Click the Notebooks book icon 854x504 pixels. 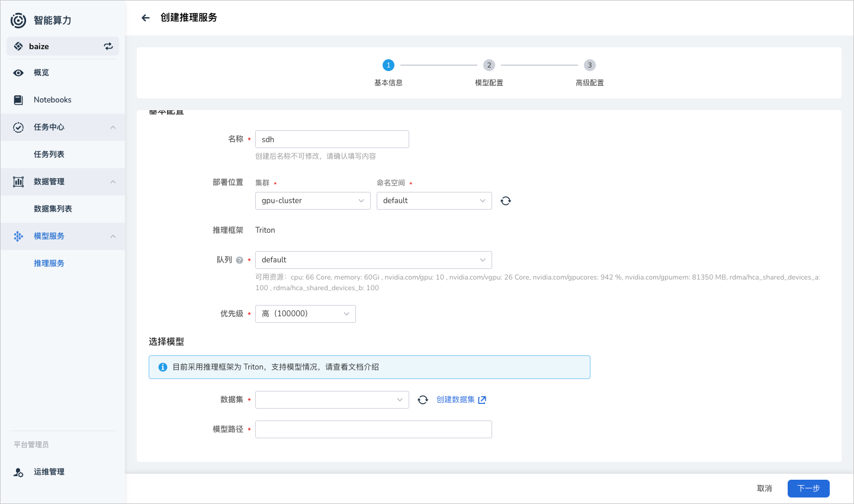[18, 100]
